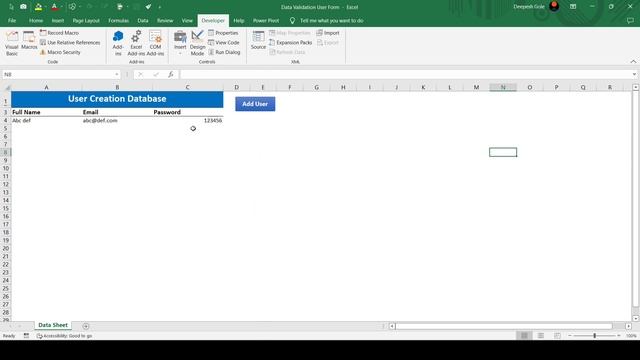The height and width of the screenshot is (360, 640).
Task: Click the horizontal scrollbar
Action: pyautogui.click(x=504, y=326)
